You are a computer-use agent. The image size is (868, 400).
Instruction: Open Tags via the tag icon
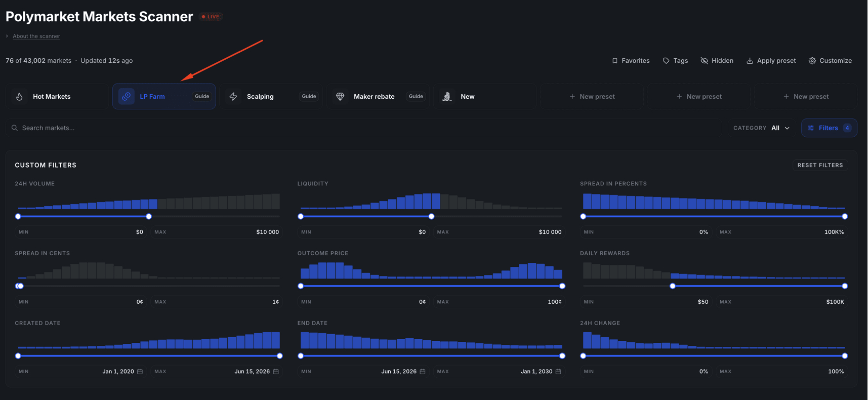pyautogui.click(x=666, y=61)
